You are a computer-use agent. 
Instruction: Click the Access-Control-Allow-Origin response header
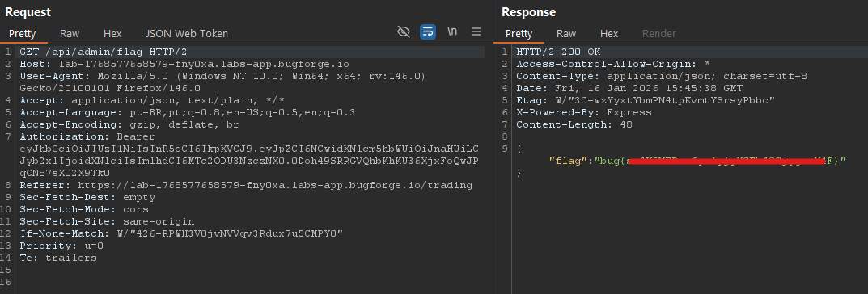(613, 64)
